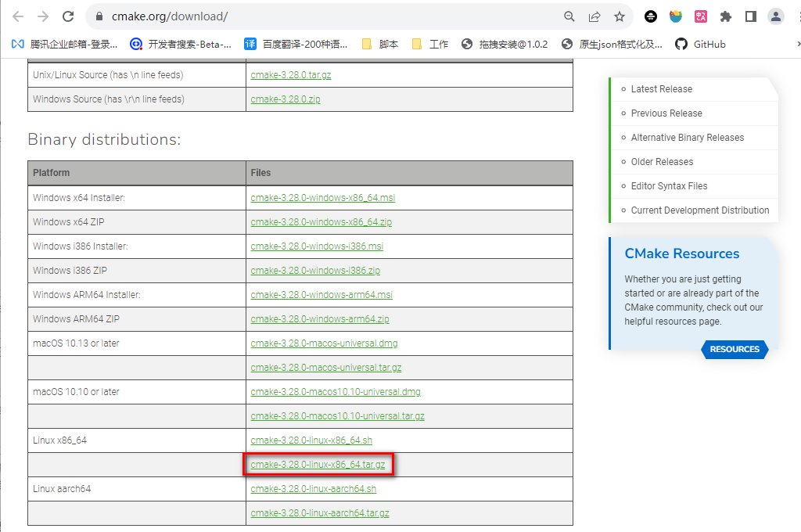The height and width of the screenshot is (532, 801).
Task: Open the Tencent enterprise mail bookmark
Action: (64, 45)
